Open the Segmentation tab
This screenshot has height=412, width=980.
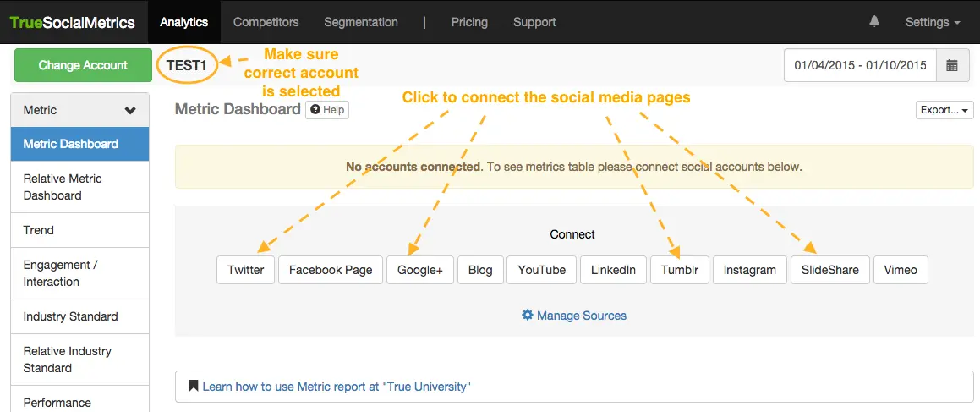point(362,22)
